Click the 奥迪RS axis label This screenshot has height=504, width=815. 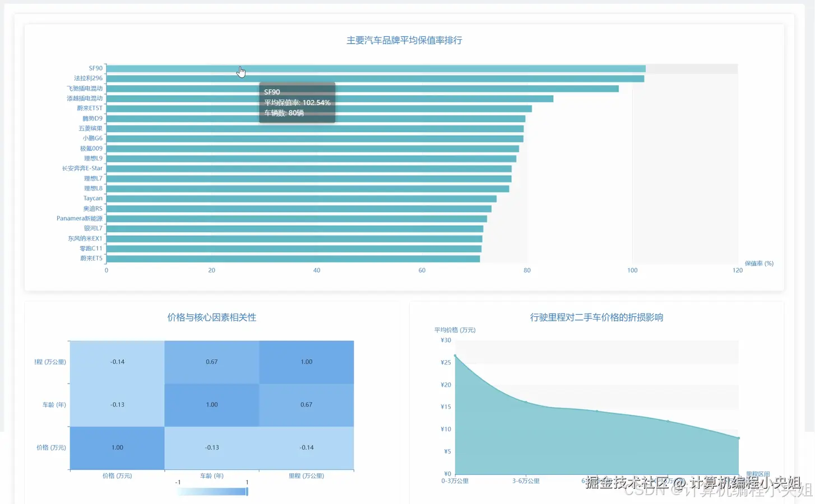point(93,208)
